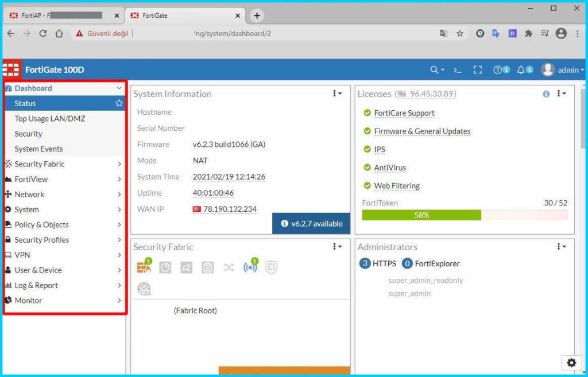Open Chrome profile avatar icon
Image resolution: width=588 pixels, height=377 pixels.
click(561, 34)
